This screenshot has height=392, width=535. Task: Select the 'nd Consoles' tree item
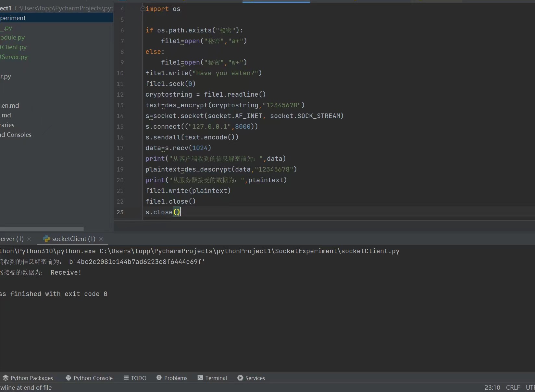coord(16,135)
